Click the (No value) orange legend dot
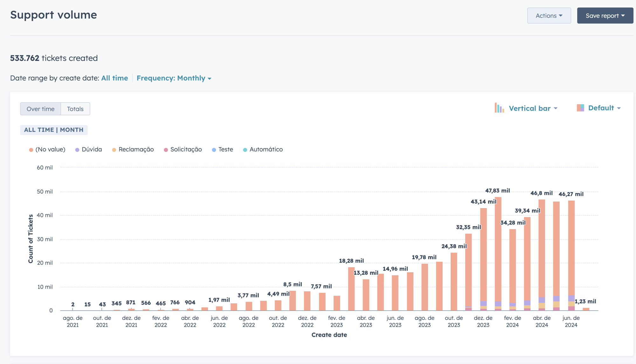The width and height of the screenshot is (636, 364). click(31, 150)
